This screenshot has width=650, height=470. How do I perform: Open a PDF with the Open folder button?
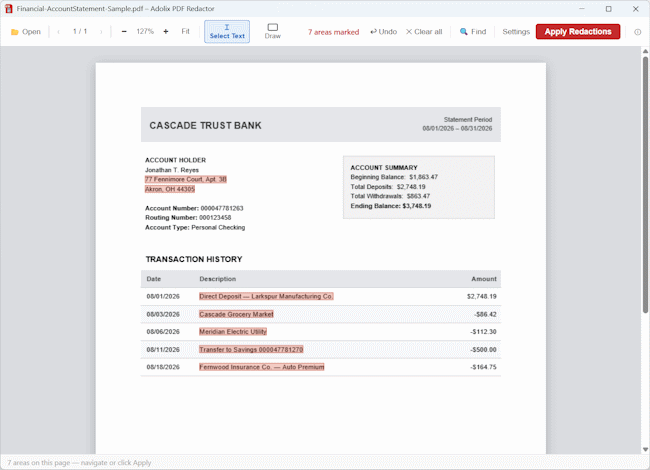[x=26, y=32]
